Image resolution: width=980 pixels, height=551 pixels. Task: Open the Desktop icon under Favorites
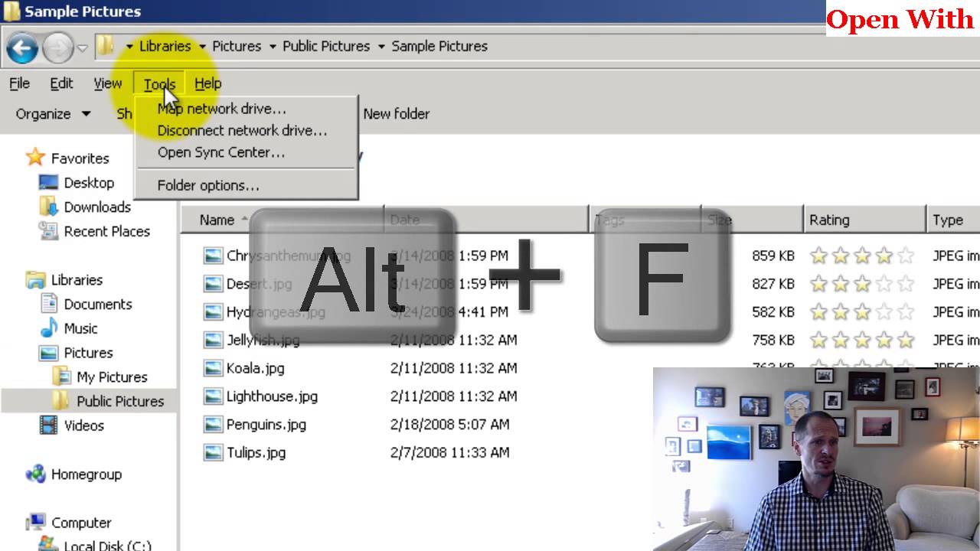(x=48, y=183)
